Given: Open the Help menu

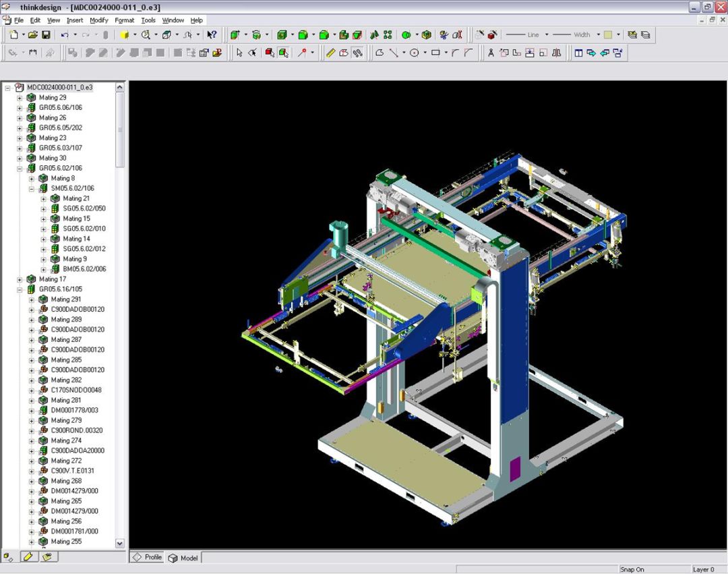Looking at the screenshot, I should (196, 20).
